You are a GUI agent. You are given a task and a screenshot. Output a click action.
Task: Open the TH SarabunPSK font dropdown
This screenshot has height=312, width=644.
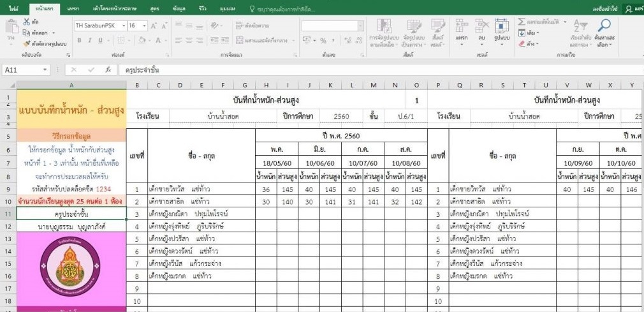click(123, 26)
